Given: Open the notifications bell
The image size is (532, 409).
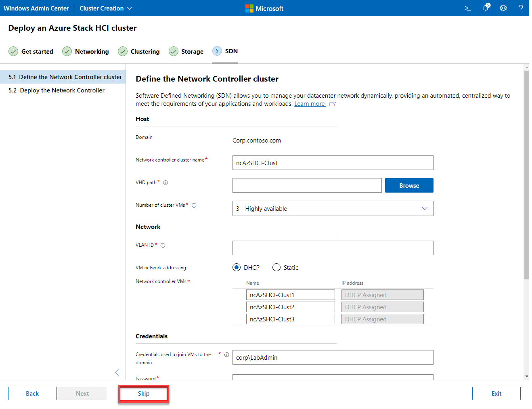Looking at the screenshot, I should [486, 8].
